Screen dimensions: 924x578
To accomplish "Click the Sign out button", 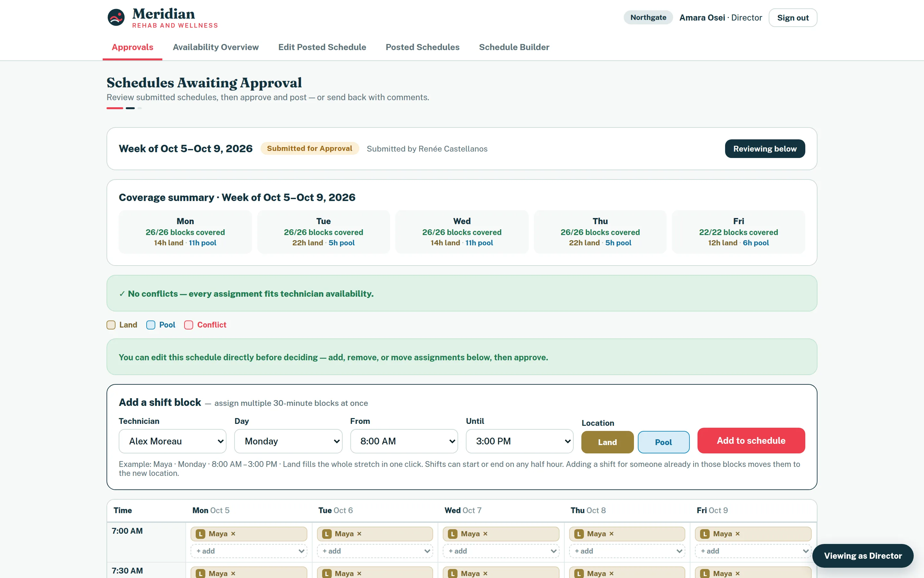I will click(x=793, y=18).
